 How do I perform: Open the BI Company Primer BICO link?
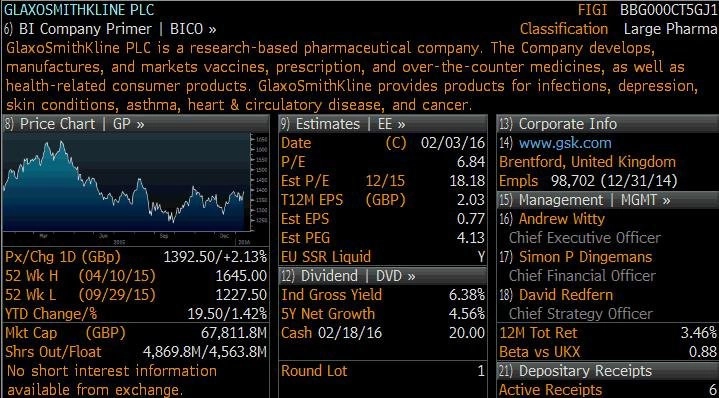click(x=110, y=29)
